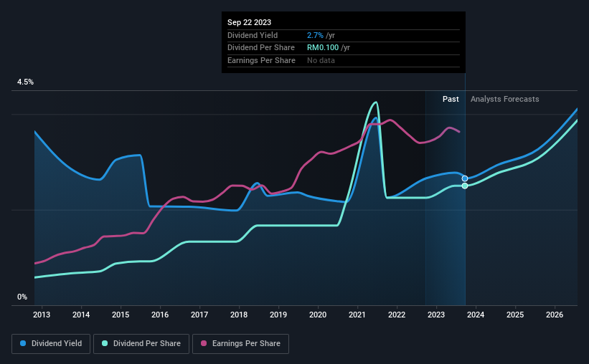Select the teal Dividend Per Share data point marker
Image resolution: width=589 pixels, height=364 pixels.
465,186
